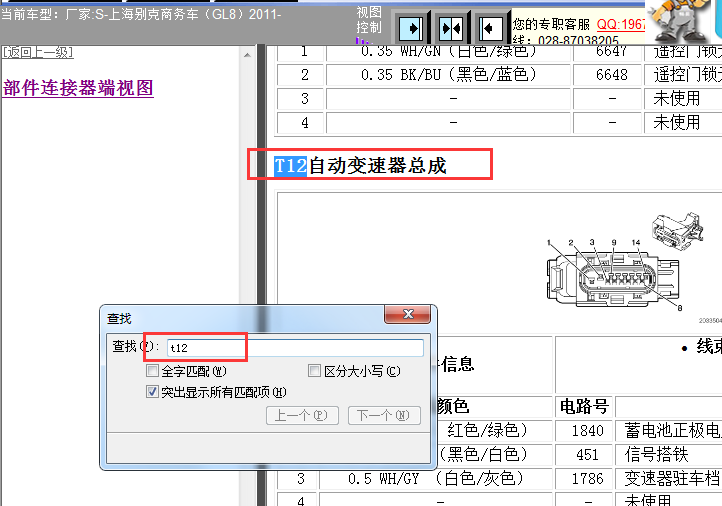
Task: Click the left pane scroll-up arrow
Action: (x=247, y=55)
